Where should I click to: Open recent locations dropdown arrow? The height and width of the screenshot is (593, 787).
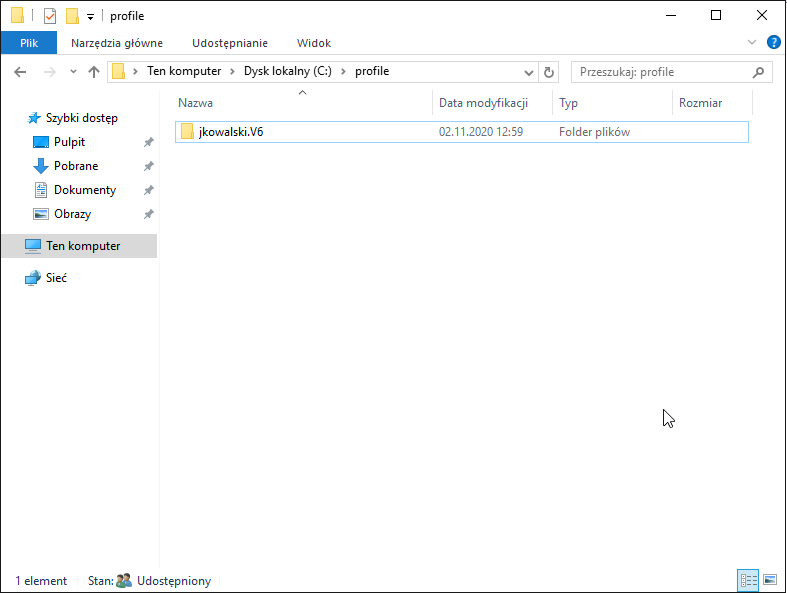73,72
